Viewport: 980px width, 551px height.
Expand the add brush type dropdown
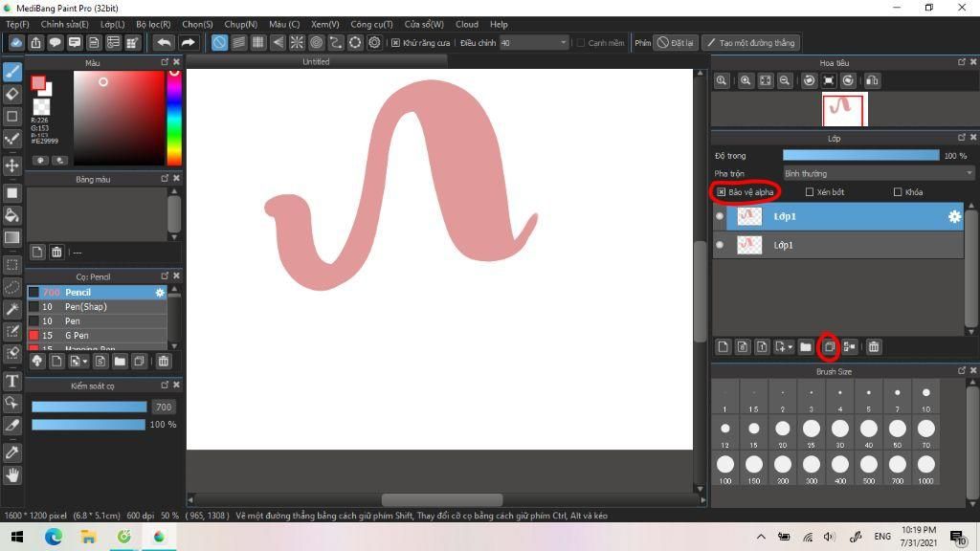(x=85, y=361)
